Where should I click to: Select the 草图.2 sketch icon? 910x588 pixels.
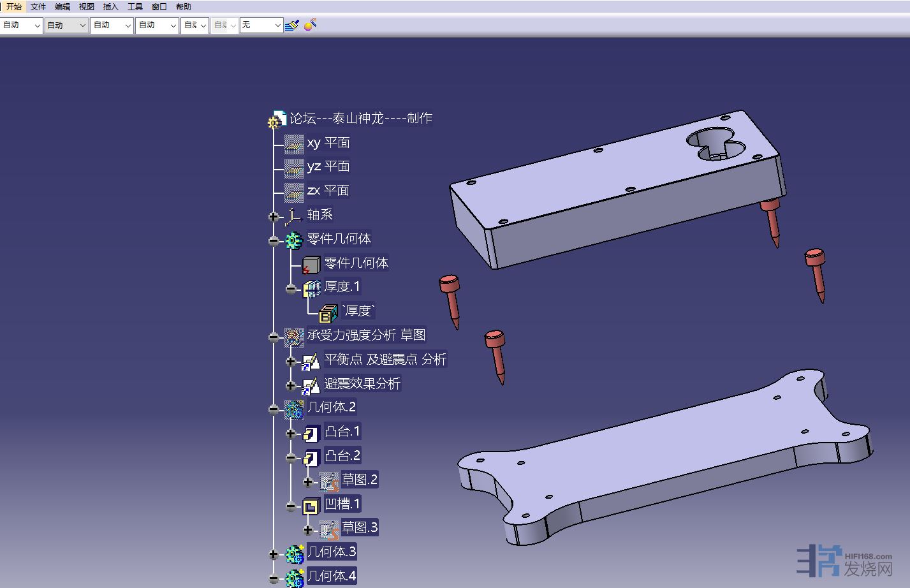328,481
